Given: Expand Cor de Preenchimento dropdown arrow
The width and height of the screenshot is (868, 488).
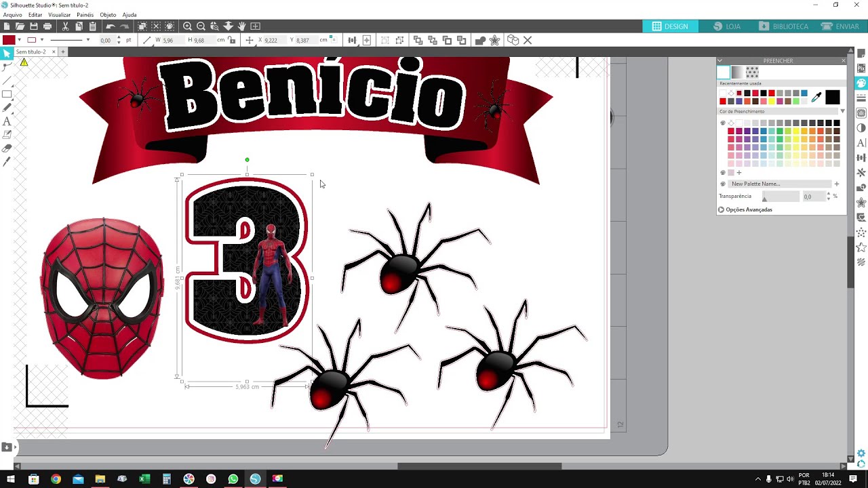Looking at the screenshot, I should click(842, 111).
